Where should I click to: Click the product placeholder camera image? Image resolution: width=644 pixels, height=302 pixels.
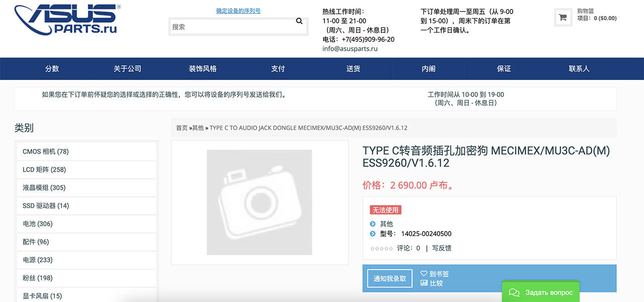pos(260,202)
